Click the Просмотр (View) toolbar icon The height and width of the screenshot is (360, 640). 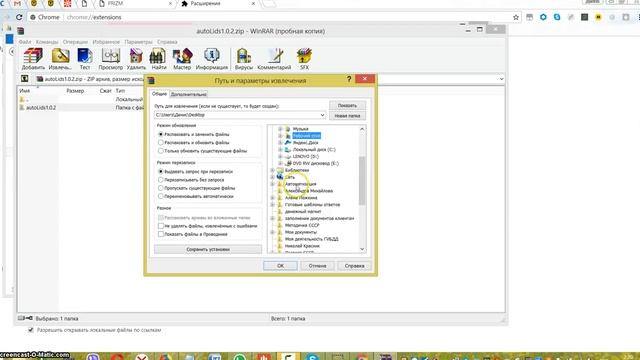[x=110, y=59]
